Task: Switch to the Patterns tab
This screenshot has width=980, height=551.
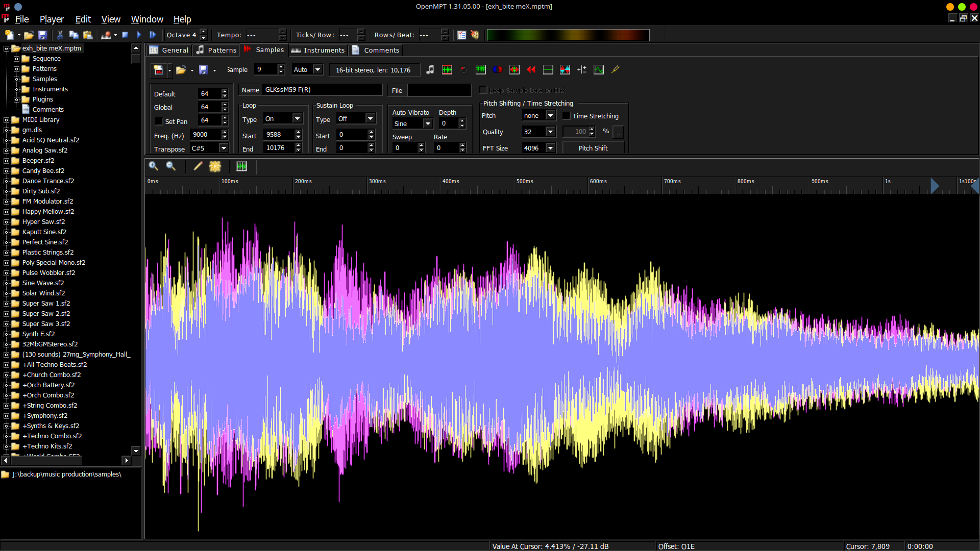Action: [216, 50]
